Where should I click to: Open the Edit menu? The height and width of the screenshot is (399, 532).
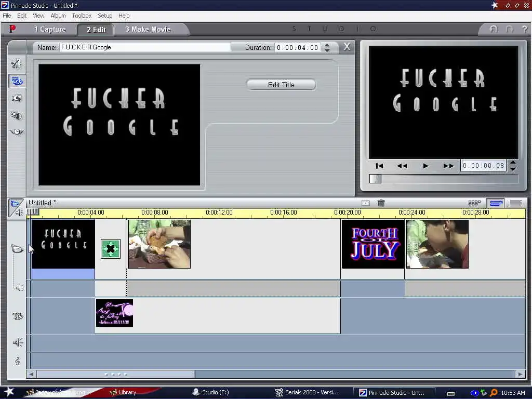pos(22,16)
